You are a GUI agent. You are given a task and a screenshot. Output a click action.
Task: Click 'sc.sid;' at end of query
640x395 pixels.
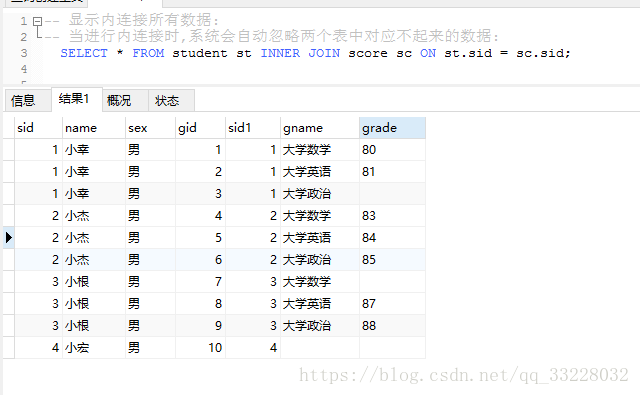pos(543,53)
